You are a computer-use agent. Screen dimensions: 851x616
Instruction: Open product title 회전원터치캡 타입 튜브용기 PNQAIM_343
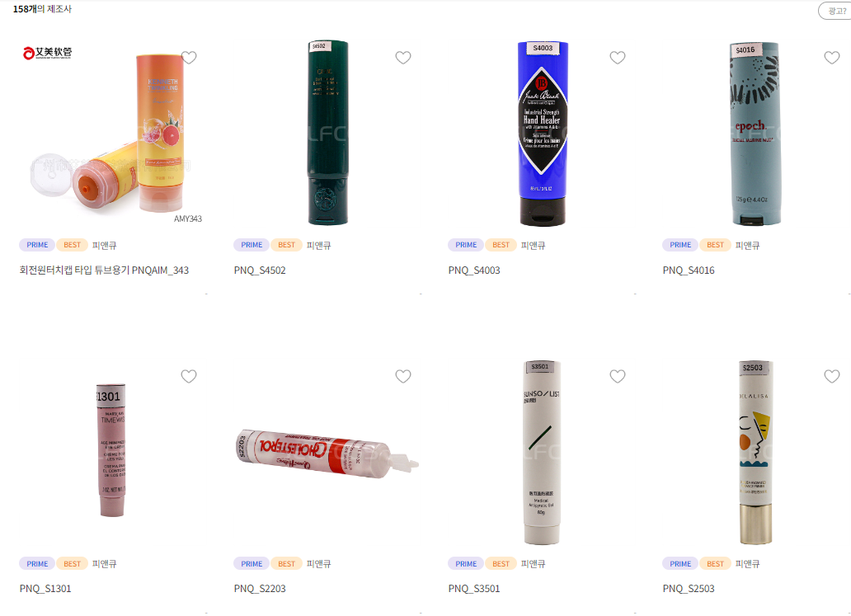pyautogui.click(x=104, y=270)
